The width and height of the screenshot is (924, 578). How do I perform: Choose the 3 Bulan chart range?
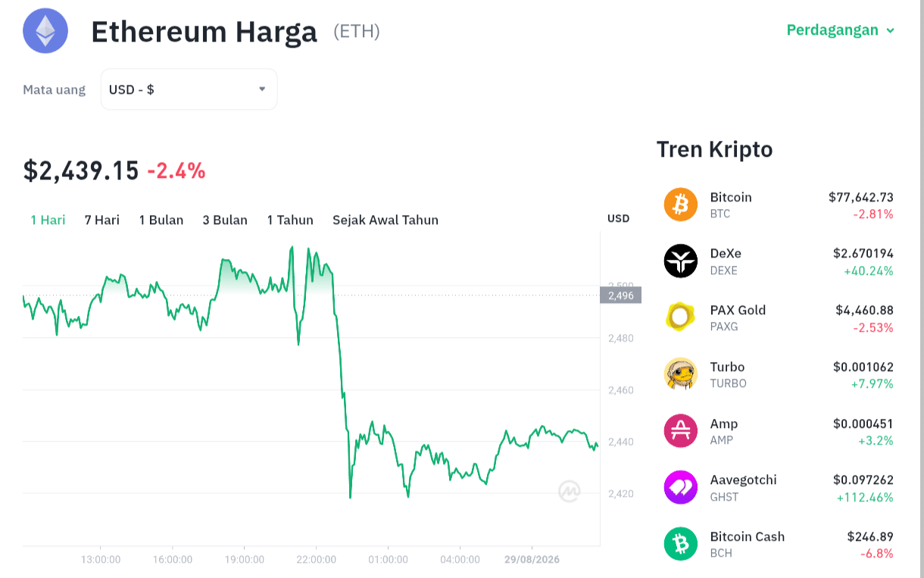(225, 220)
